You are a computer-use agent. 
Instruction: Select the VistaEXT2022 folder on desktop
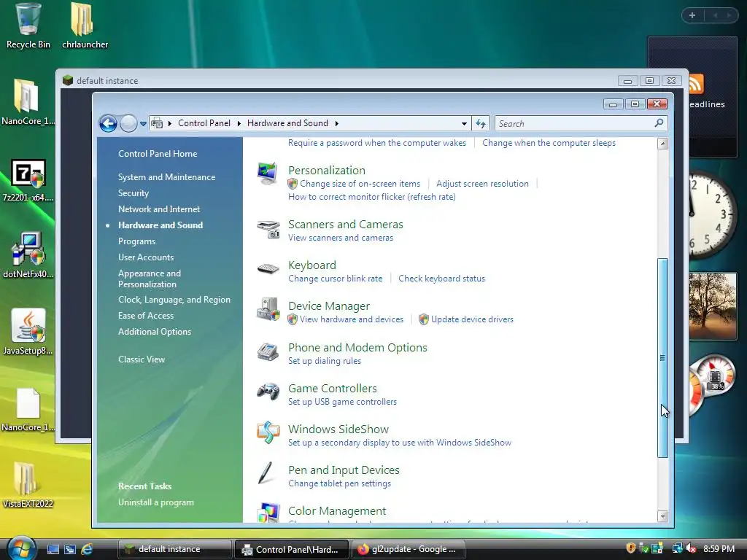click(x=28, y=485)
